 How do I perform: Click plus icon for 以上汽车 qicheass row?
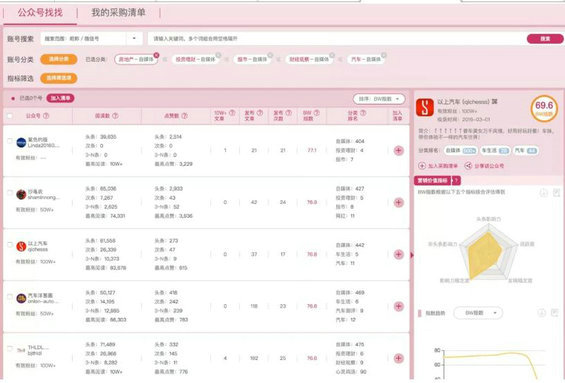click(398, 254)
